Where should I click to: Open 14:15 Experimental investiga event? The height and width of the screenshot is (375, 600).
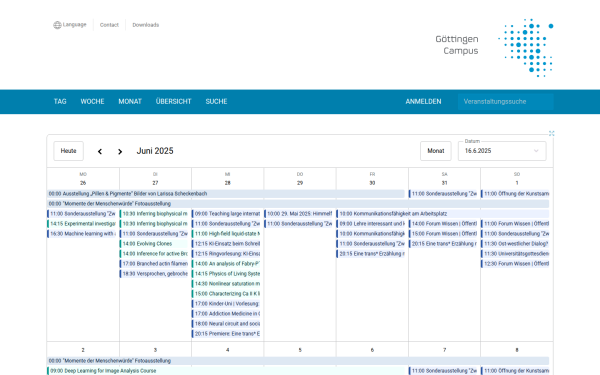(x=82, y=223)
